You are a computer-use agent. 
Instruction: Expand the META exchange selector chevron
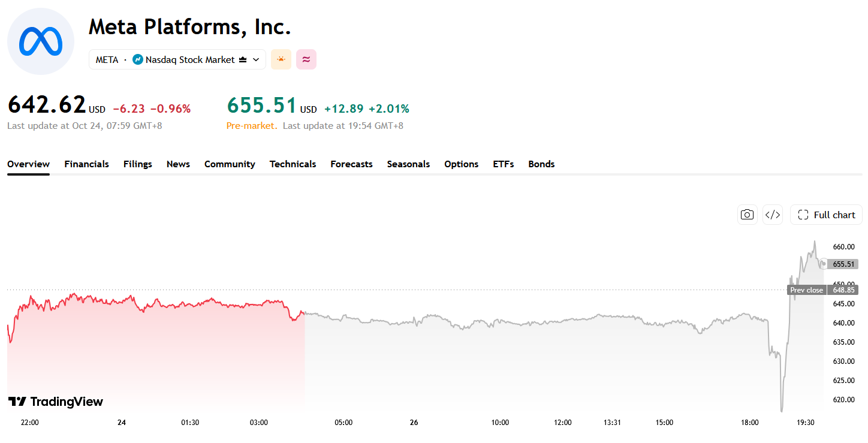coord(256,60)
